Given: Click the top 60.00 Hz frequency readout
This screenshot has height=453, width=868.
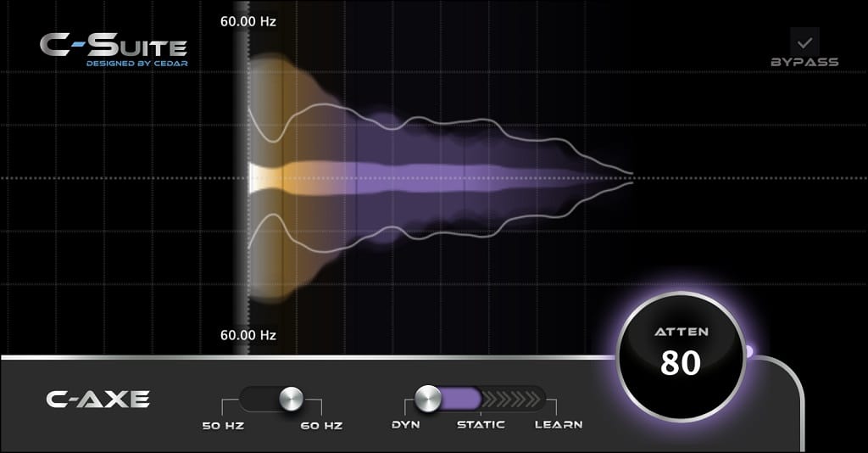Looking at the screenshot, I should tap(248, 21).
